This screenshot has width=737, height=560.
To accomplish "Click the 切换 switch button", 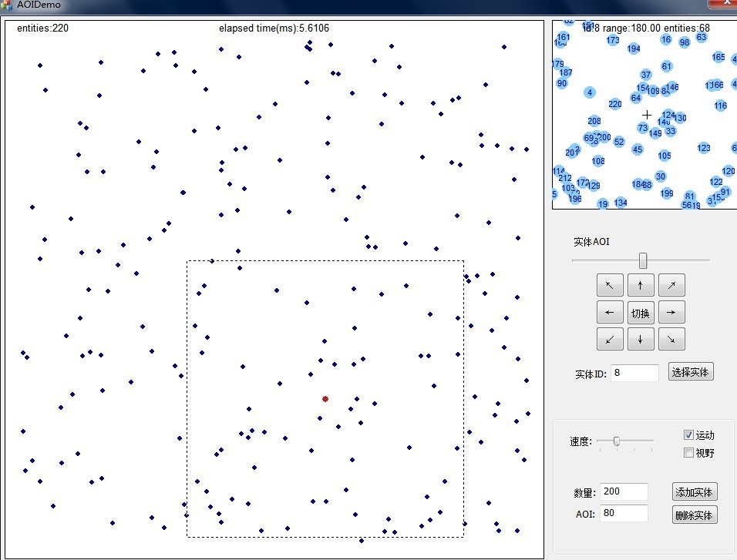I will point(641,313).
